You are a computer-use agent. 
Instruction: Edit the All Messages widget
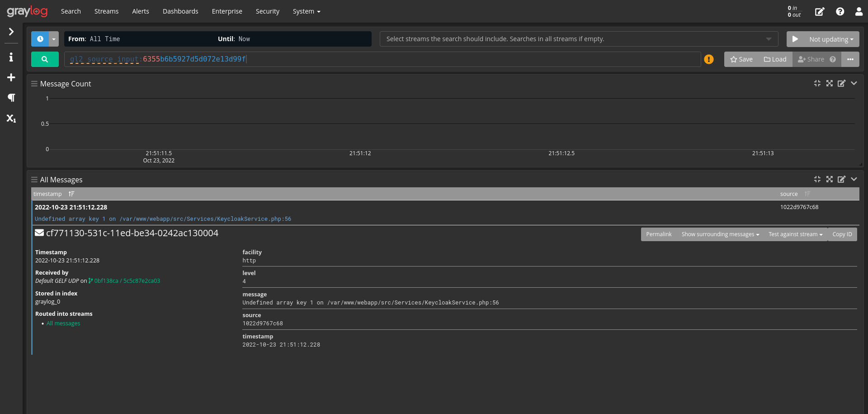841,179
